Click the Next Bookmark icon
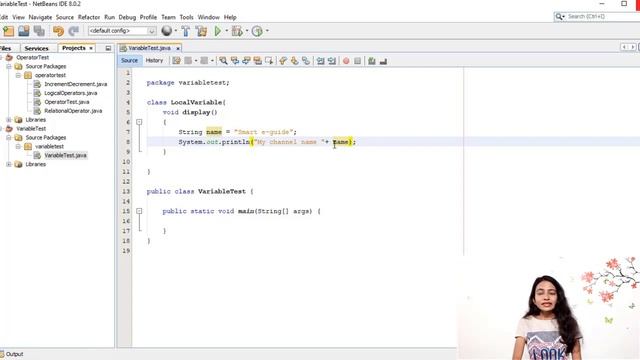 click(x=294, y=61)
